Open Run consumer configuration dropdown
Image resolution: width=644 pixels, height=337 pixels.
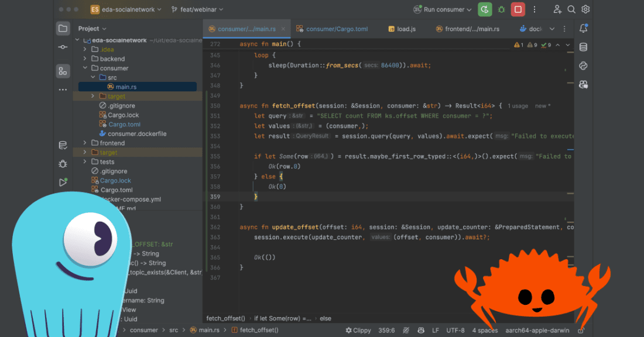click(443, 9)
